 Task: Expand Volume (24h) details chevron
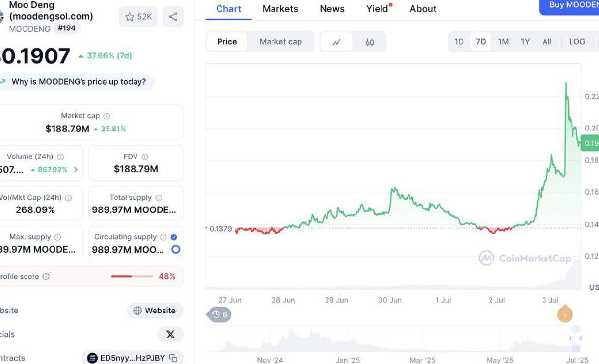pos(76,170)
